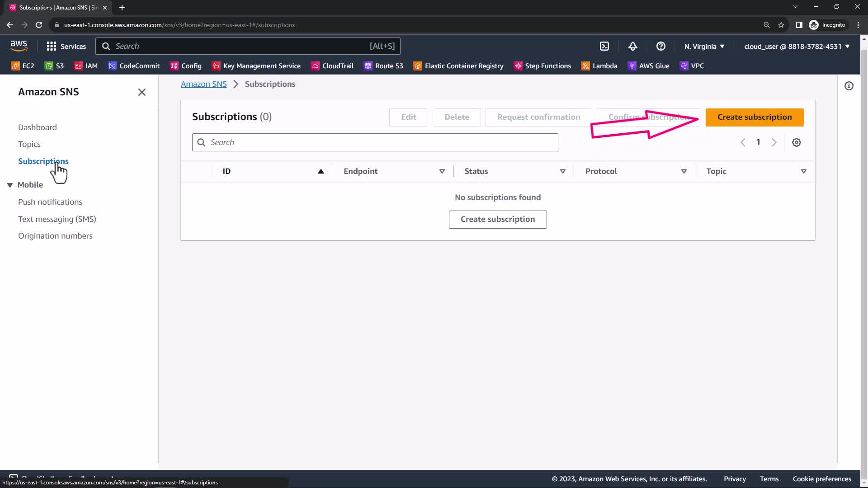Open the cloud_user account dropdown
Viewport: 868px width, 488px height.
[797, 46]
